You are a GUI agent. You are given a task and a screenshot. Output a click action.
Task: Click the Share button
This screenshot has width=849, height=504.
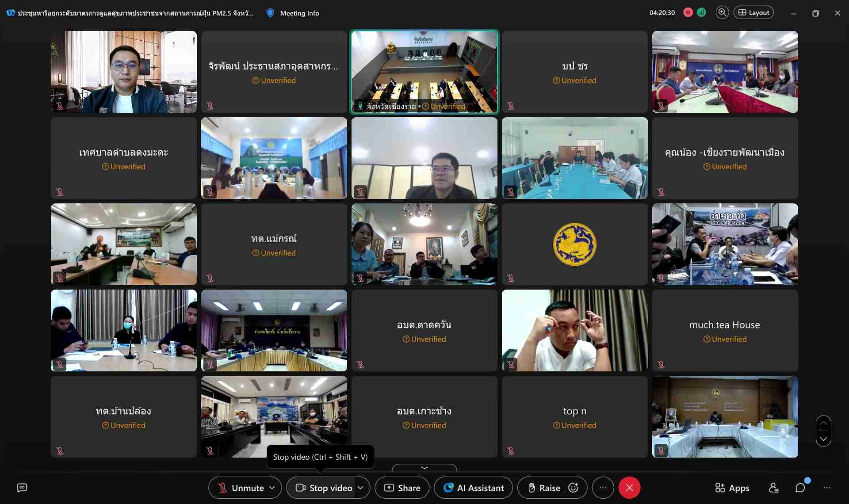pyautogui.click(x=402, y=488)
